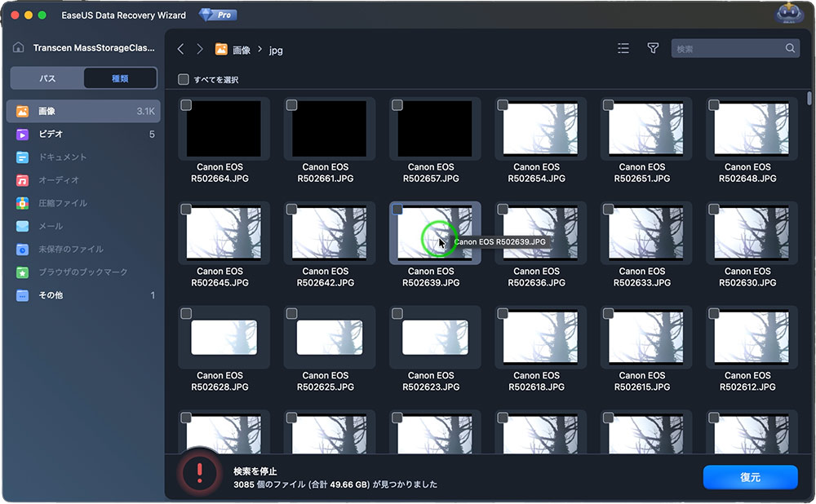Navigate forward with the right arrow

click(200, 50)
